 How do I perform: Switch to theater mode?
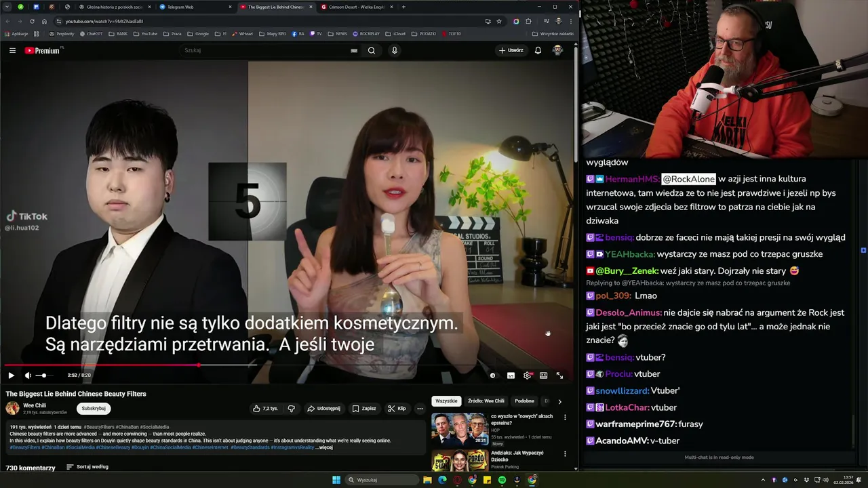click(543, 375)
